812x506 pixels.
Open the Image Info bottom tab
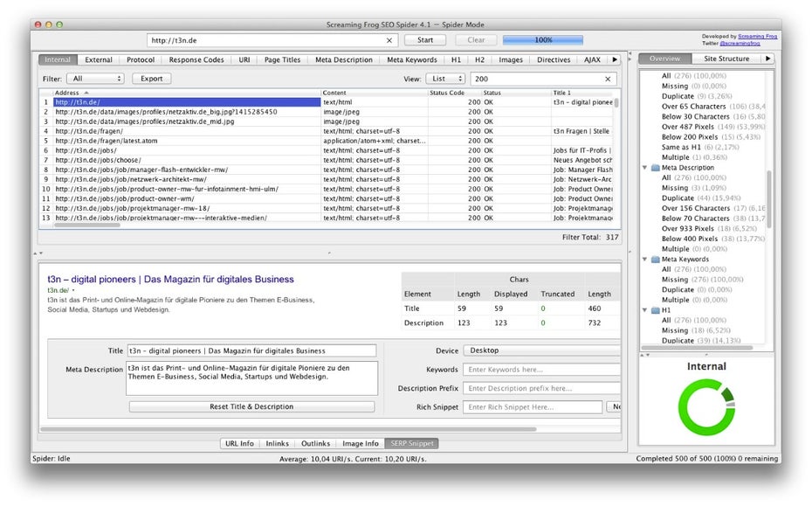pos(360,443)
